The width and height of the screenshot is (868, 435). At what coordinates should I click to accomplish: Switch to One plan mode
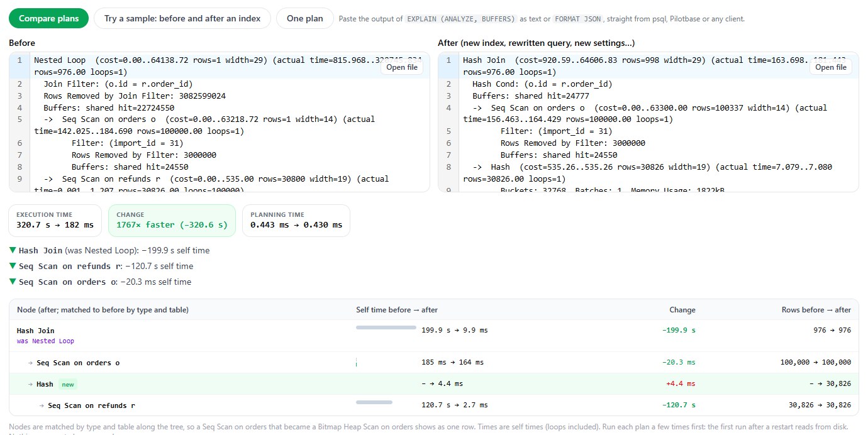click(x=305, y=18)
